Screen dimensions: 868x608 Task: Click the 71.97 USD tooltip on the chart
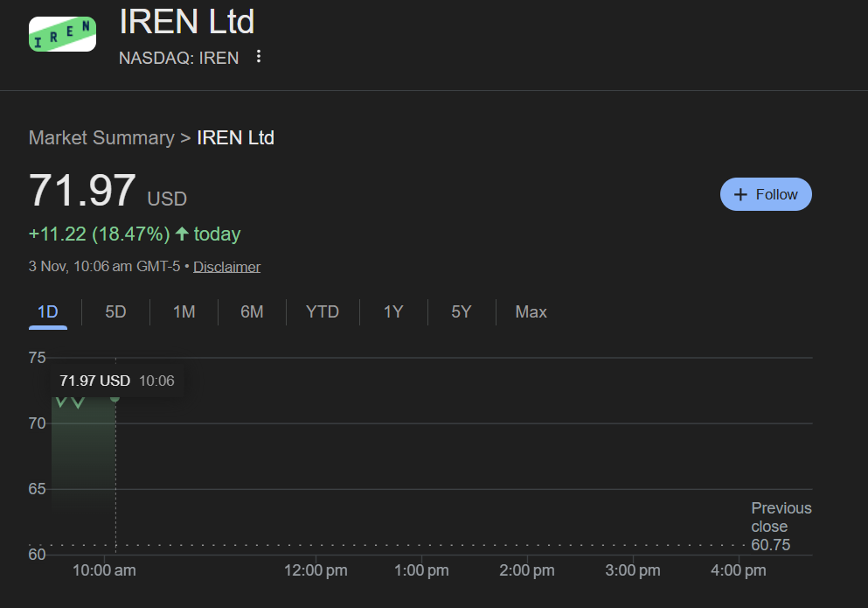tap(117, 381)
